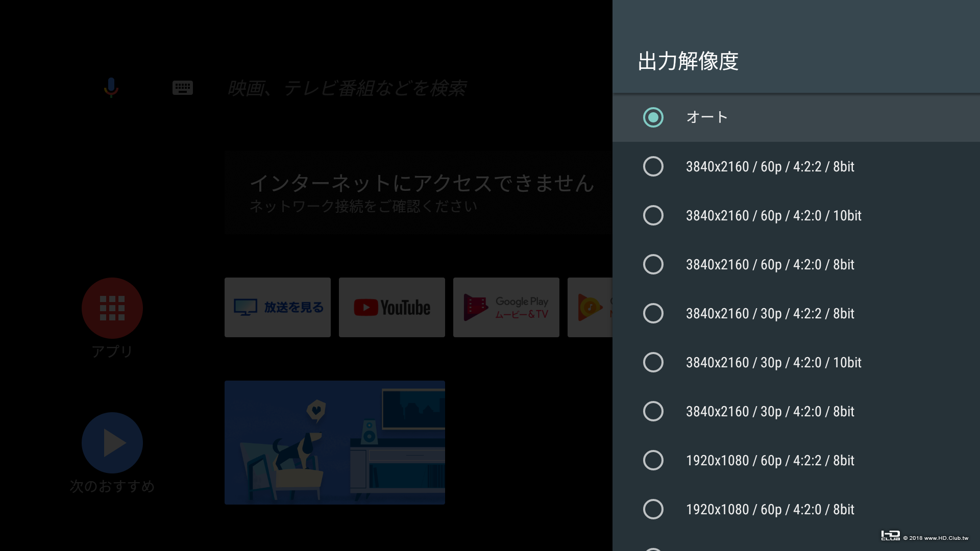Click the keyboard input icon
The image size is (980, 551).
click(182, 88)
